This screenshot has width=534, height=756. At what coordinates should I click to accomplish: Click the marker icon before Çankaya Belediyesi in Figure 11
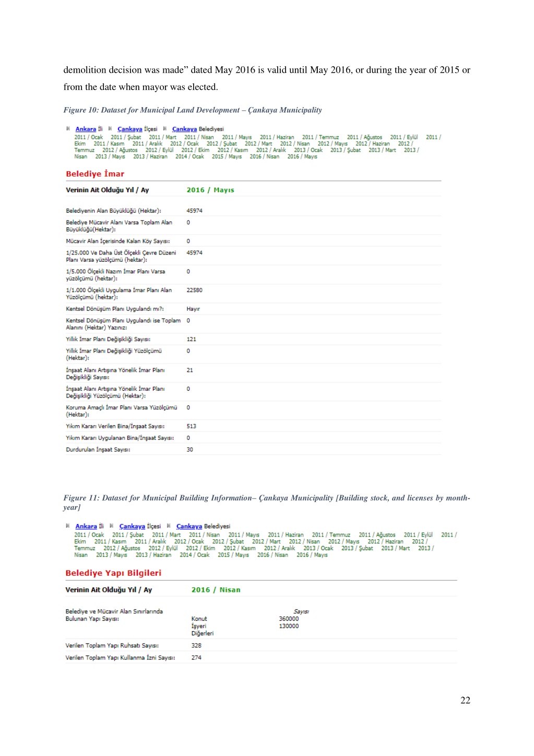[169, 526]
